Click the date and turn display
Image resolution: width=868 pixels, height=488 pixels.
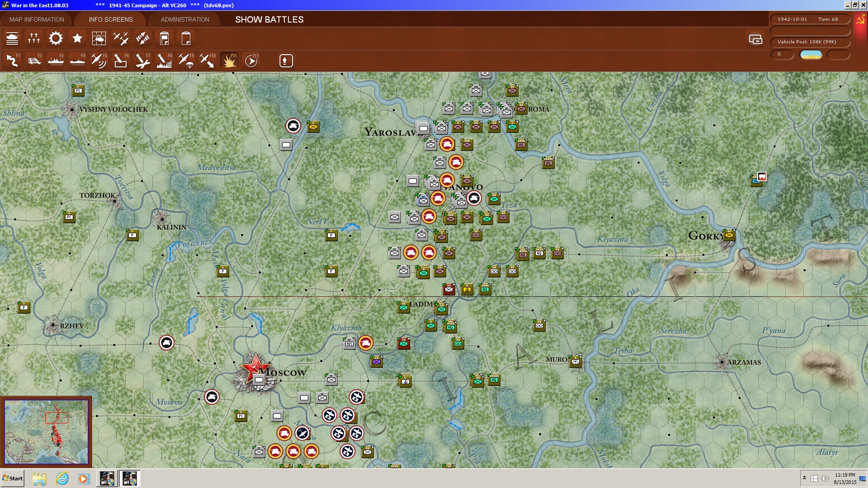tap(810, 19)
